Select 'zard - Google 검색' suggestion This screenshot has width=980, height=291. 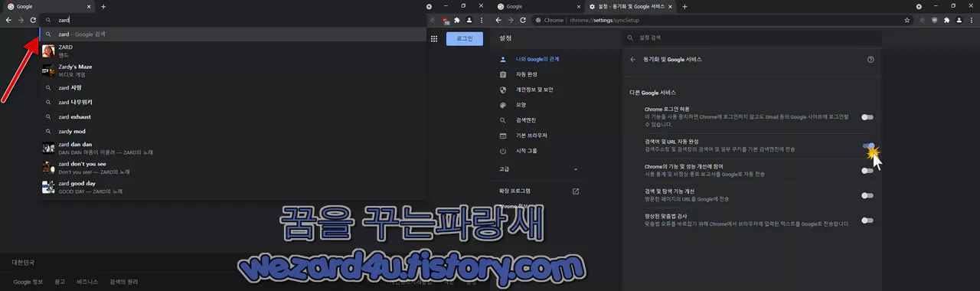[232, 34]
